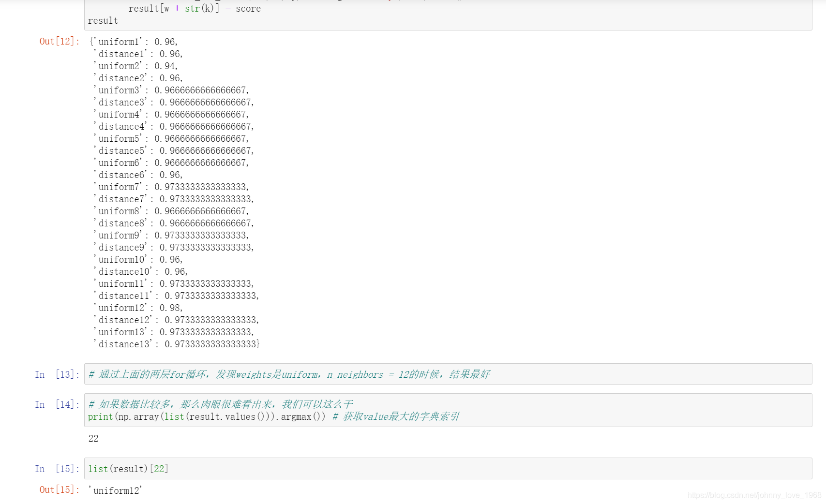The image size is (826, 504).
Task: Click the 'distance4' result line
Action: point(173,126)
